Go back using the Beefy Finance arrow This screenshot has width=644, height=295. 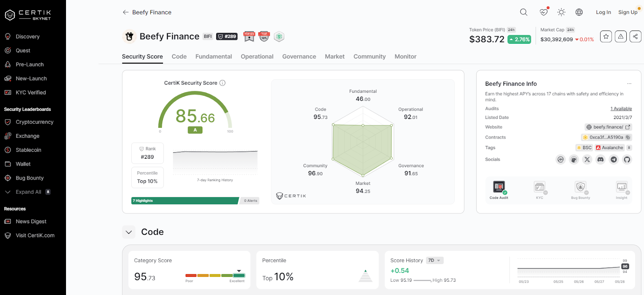coord(126,12)
